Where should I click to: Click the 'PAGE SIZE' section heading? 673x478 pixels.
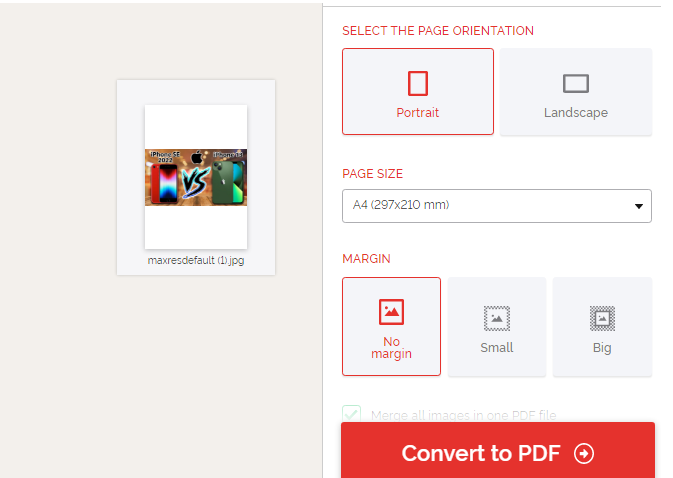[372, 173]
